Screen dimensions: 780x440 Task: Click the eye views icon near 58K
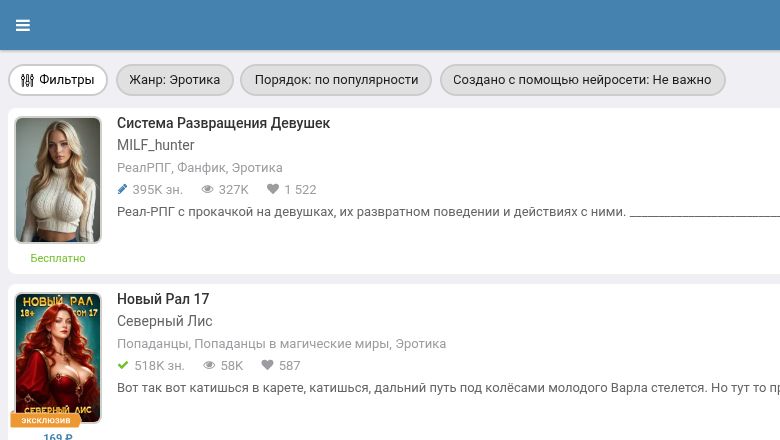(x=209, y=365)
